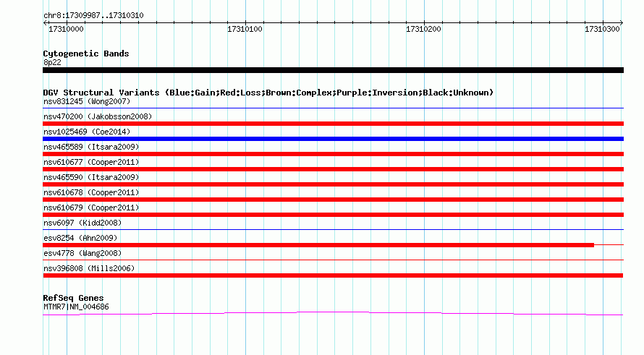644x355 pixels.
Task: Select variant esv4778 (Wang2008) label
Action: [x=82, y=253]
